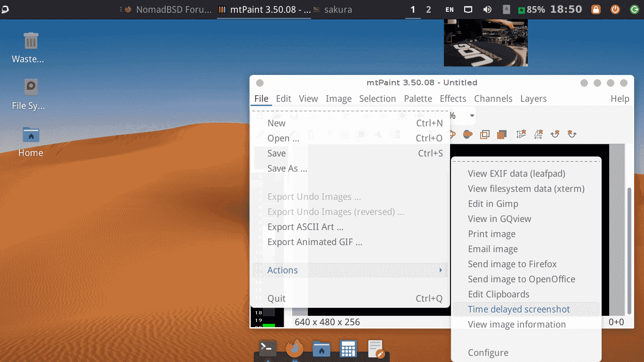Open the Palette menu

pyautogui.click(x=418, y=99)
